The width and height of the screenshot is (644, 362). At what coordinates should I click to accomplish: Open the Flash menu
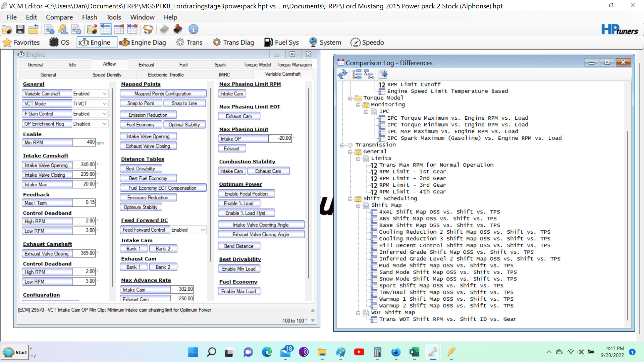tap(90, 17)
